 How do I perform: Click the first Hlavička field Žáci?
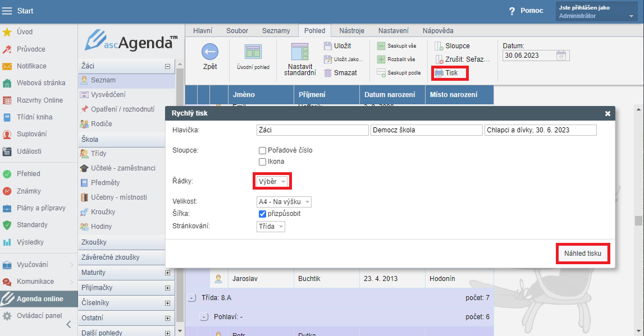click(313, 130)
